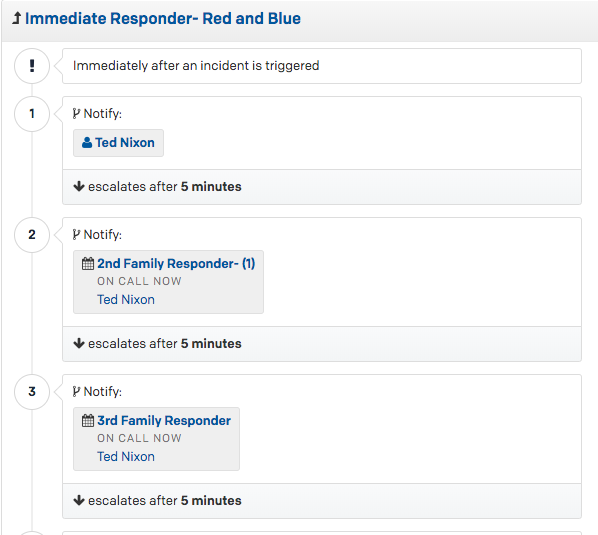598x535 pixels.
Task: Click the branch icon beside Notify in step 1
Action: click(76, 114)
